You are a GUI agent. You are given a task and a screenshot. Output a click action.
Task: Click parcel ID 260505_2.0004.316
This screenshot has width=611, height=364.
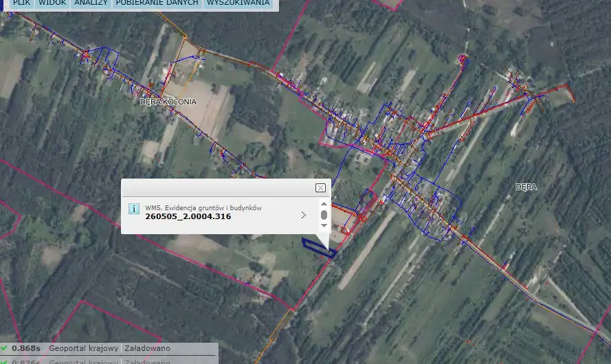tap(188, 216)
